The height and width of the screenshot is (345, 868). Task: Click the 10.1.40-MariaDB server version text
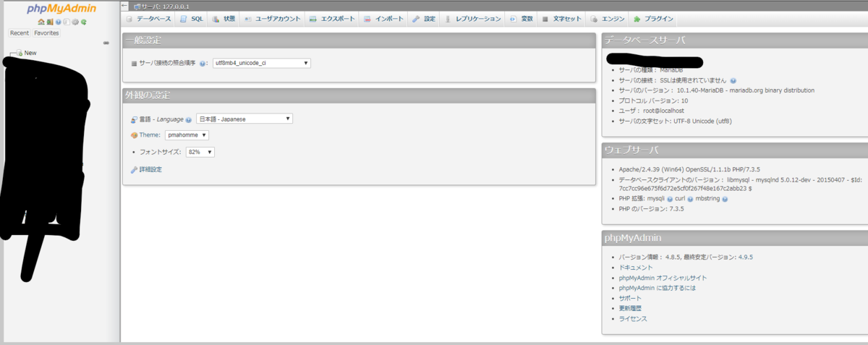(x=746, y=90)
